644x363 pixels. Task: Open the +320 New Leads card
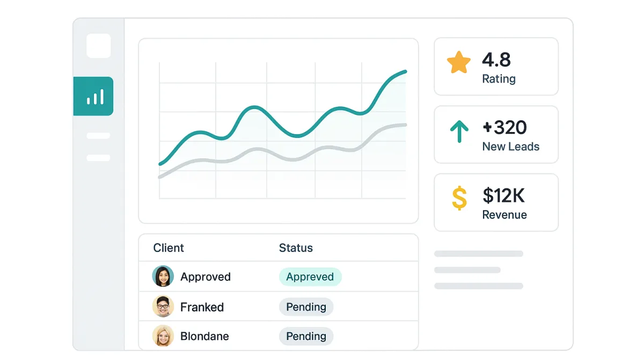click(x=496, y=135)
